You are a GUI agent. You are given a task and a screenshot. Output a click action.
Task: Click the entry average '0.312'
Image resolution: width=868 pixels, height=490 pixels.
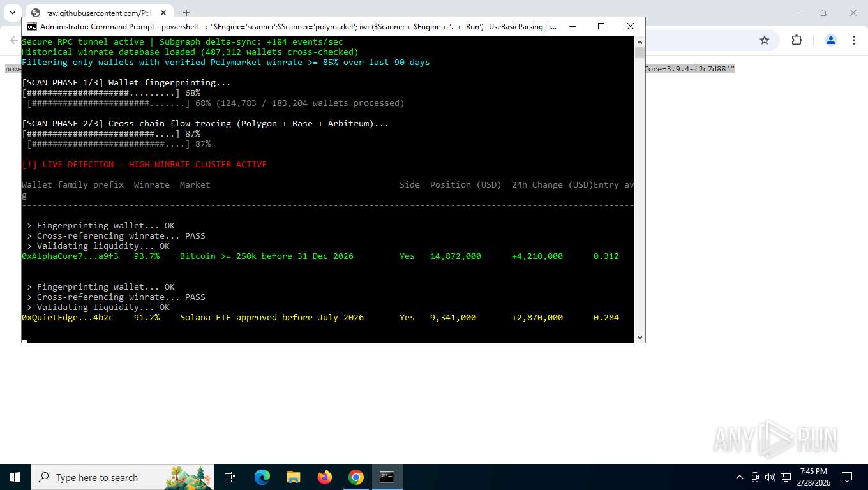point(606,256)
